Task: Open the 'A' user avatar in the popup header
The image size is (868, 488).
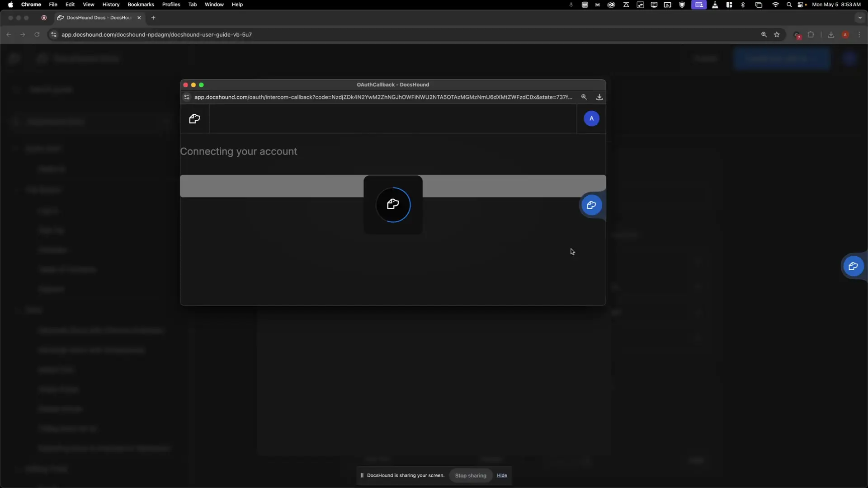Action: coord(591,118)
